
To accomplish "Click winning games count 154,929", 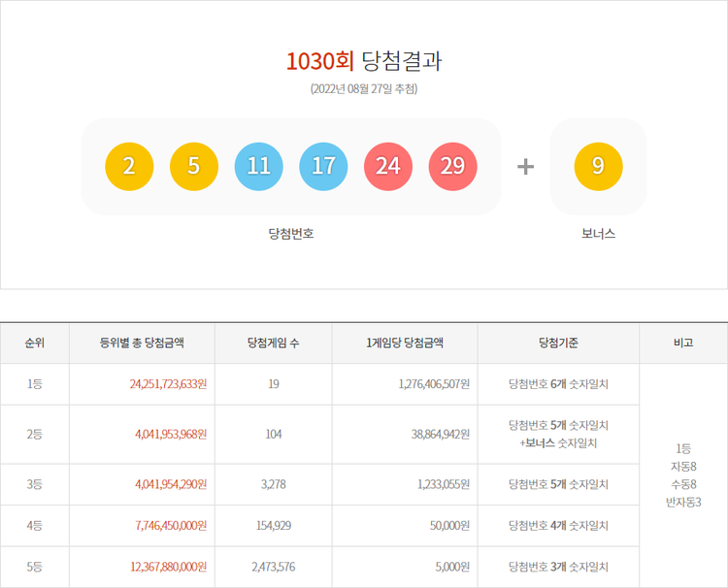I will tap(274, 526).
